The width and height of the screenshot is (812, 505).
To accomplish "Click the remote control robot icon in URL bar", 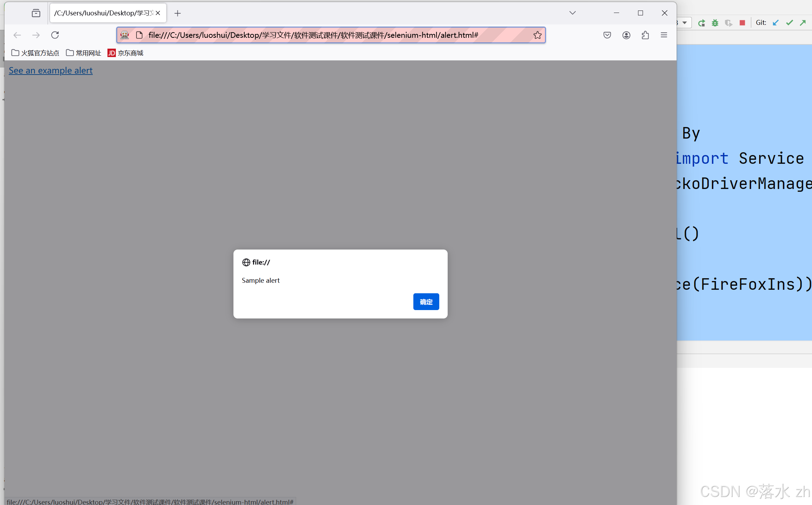I will (125, 35).
